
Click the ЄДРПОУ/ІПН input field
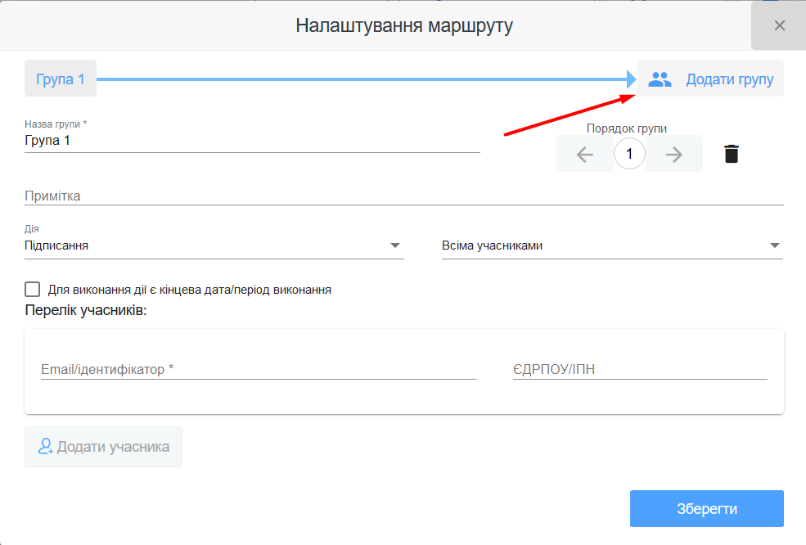[x=640, y=369]
